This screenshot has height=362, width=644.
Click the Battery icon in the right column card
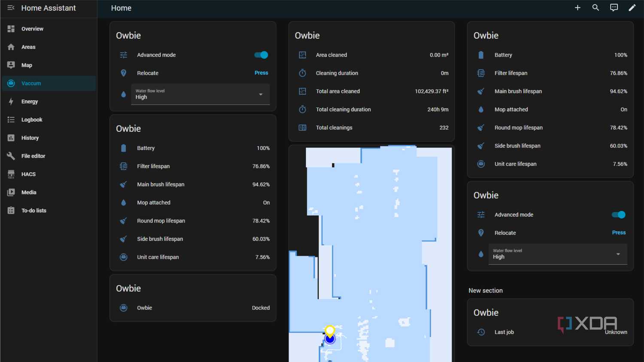481,55
